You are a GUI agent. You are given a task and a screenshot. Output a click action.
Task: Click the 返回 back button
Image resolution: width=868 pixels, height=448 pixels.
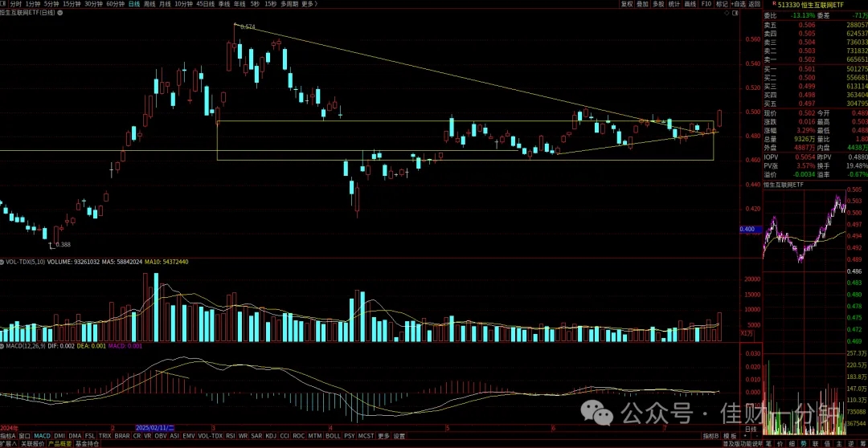[755, 3]
